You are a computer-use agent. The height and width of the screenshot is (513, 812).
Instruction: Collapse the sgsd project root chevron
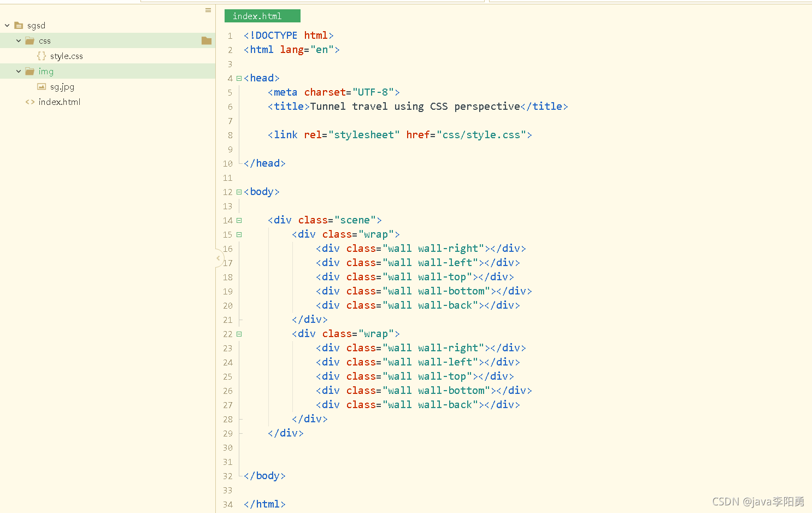[7, 26]
